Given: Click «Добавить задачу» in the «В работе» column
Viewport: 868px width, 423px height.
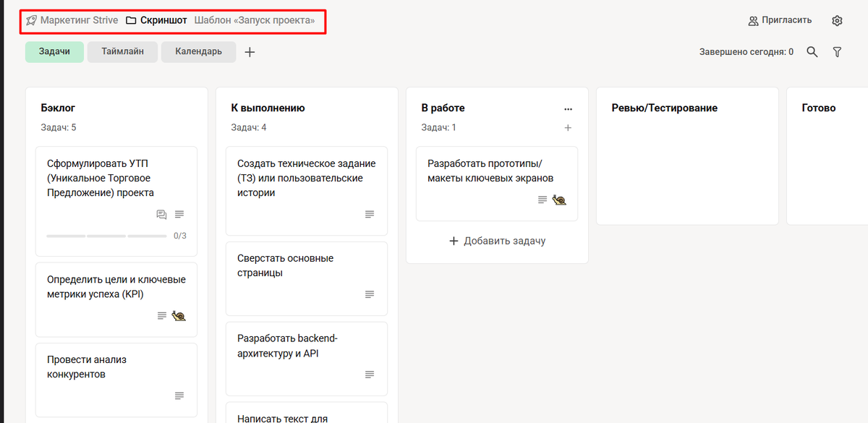Looking at the screenshot, I should [x=497, y=240].
